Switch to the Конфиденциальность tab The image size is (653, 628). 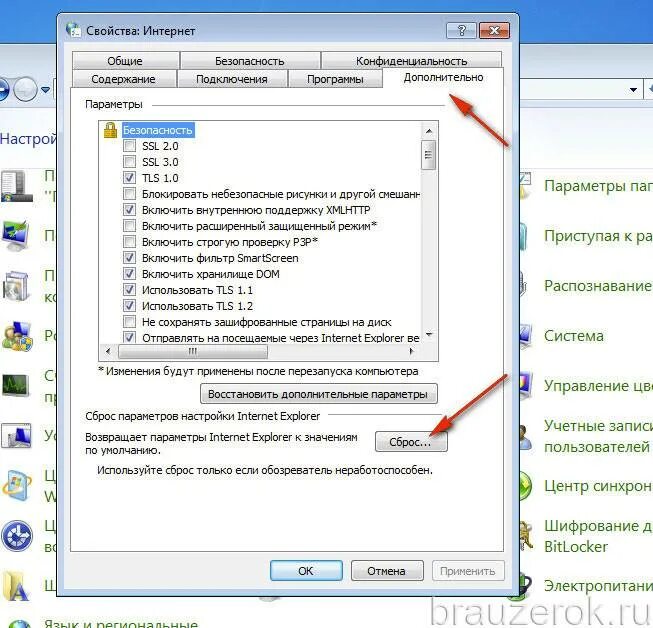coord(411,61)
